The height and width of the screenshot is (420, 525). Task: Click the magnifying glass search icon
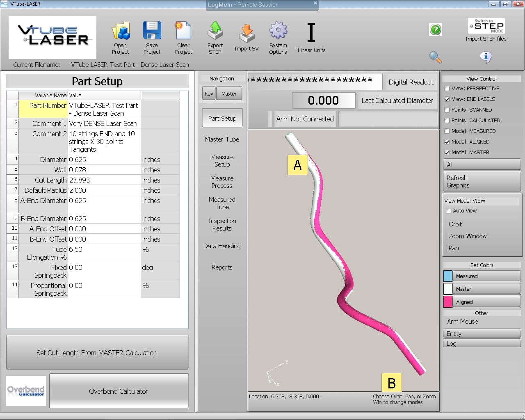435,57
